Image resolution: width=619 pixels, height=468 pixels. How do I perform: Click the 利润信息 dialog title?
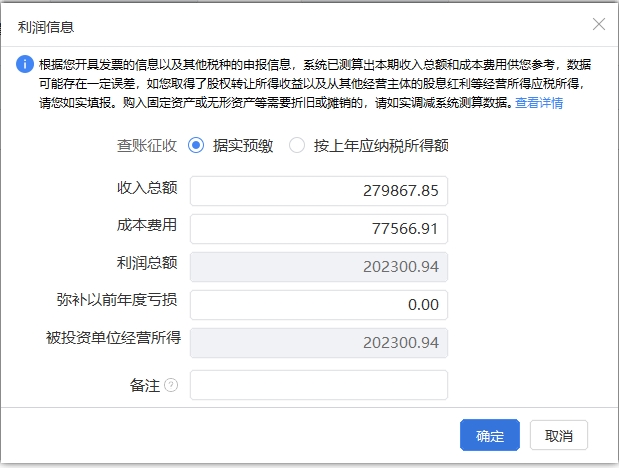point(46,27)
